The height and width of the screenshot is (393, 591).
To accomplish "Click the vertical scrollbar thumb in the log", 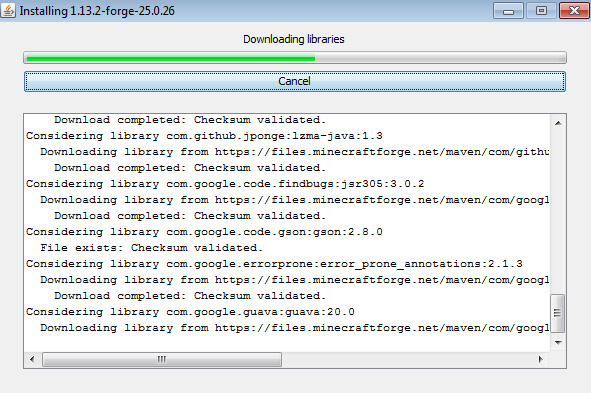I will pos(557,313).
